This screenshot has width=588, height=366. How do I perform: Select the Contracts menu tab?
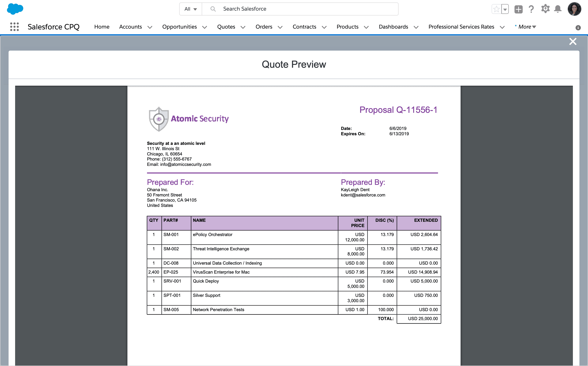pyautogui.click(x=305, y=26)
